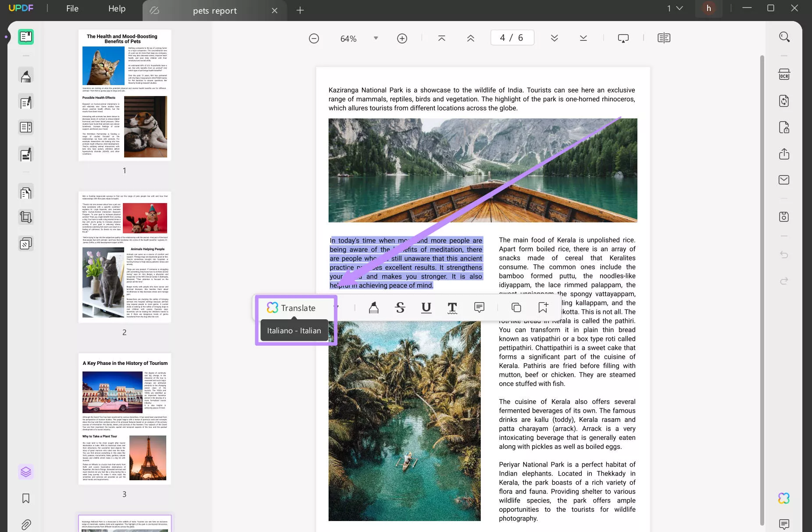Open the Help menu
The height and width of the screenshot is (532, 812).
pos(117,8)
